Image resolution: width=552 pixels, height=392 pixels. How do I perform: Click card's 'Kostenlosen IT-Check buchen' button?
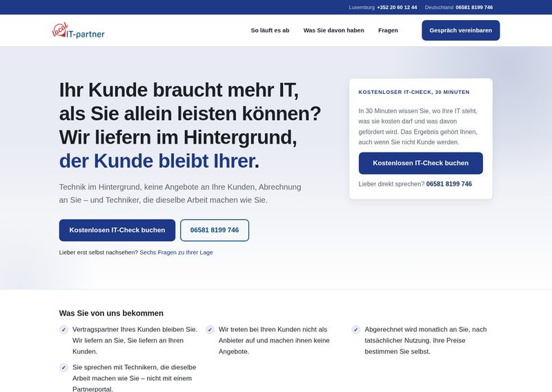coord(421,163)
